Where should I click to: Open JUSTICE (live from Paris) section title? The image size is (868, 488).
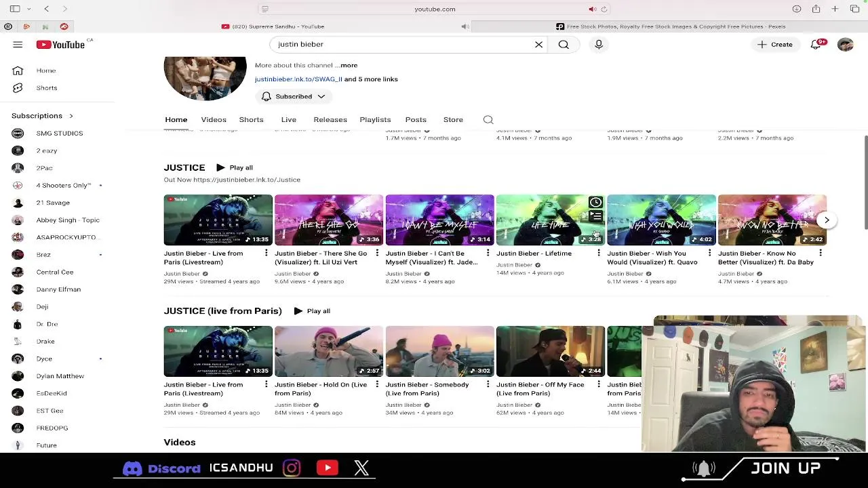point(222,311)
